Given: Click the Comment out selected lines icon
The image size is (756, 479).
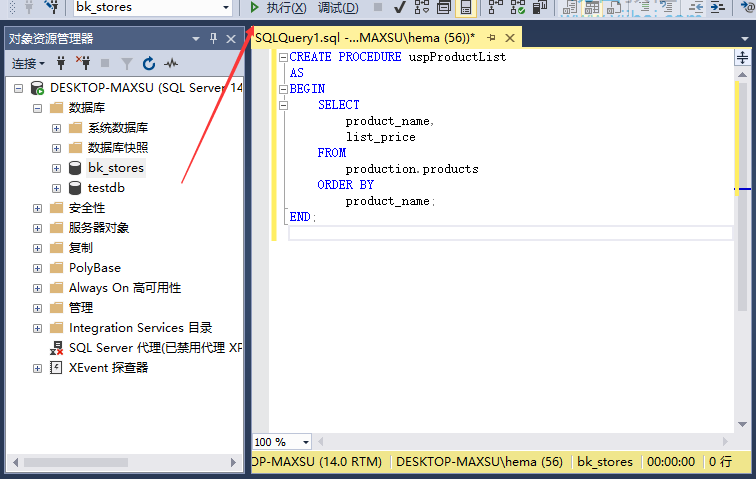Looking at the screenshot, I should 644,7.
